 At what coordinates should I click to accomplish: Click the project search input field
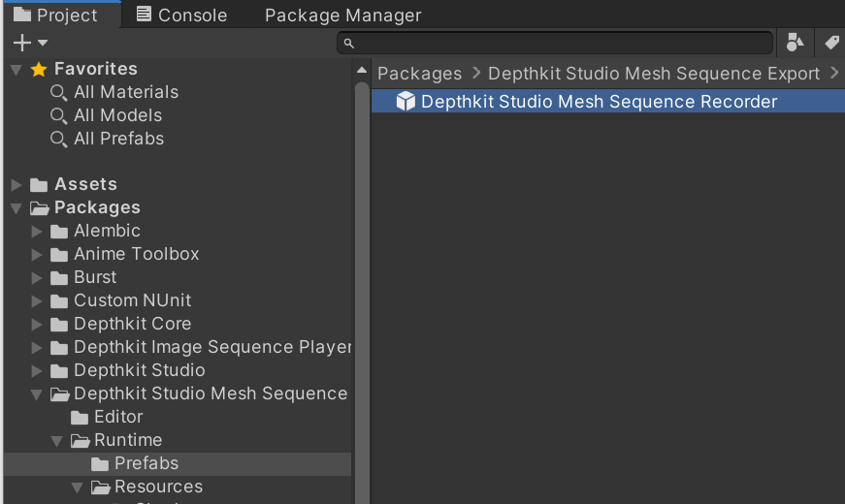coord(558,43)
